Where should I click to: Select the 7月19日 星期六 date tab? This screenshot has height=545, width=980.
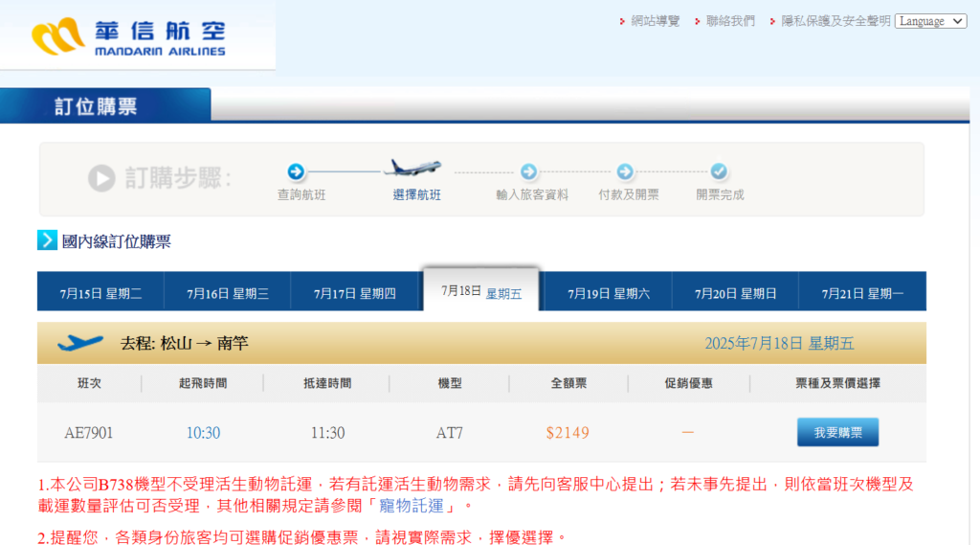(608, 293)
